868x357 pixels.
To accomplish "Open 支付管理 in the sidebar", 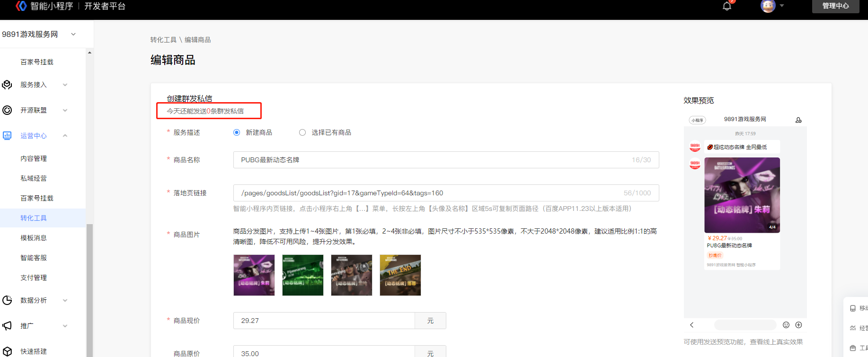I will [x=34, y=278].
